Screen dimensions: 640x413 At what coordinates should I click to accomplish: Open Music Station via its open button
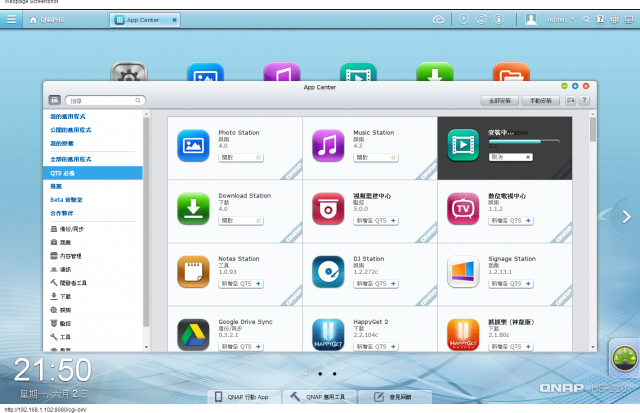click(376, 158)
